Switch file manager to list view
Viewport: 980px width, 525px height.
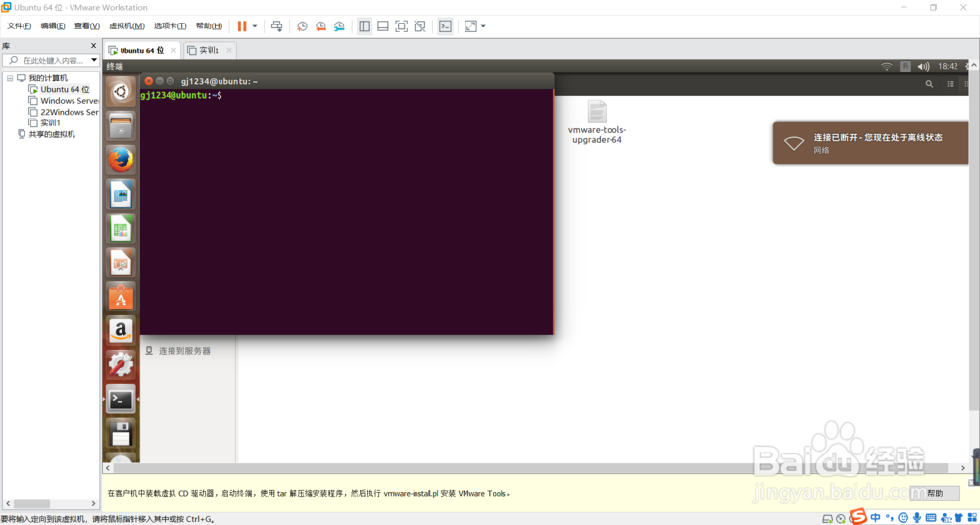point(950,84)
